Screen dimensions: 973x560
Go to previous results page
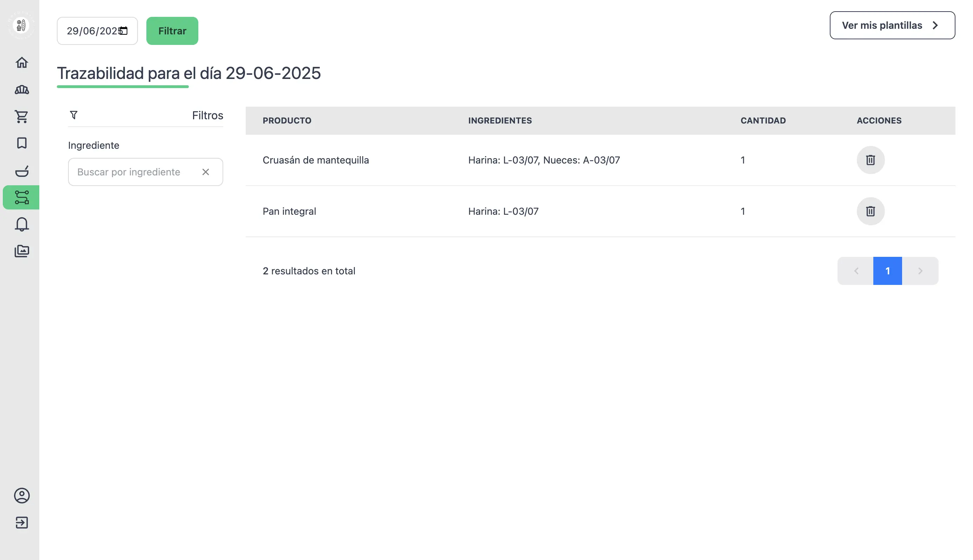tap(856, 271)
